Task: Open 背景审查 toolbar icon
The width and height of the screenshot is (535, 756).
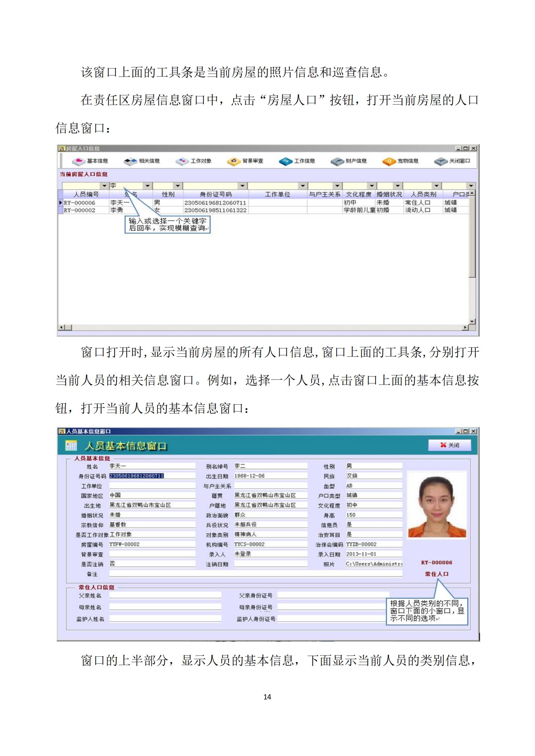Action: coord(245,161)
